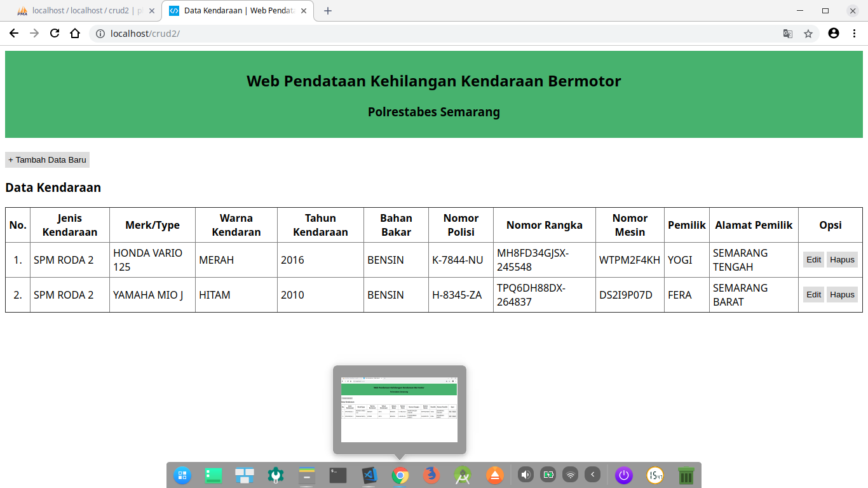Mute sound via the dock volume icon

pyautogui.click(x=526, y=474)
